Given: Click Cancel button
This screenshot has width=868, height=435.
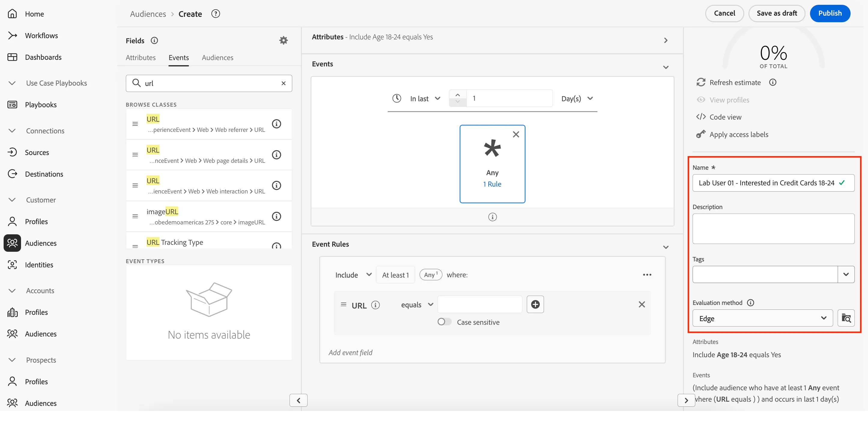Looking at the screenshot, I should [x=724, y=13].
